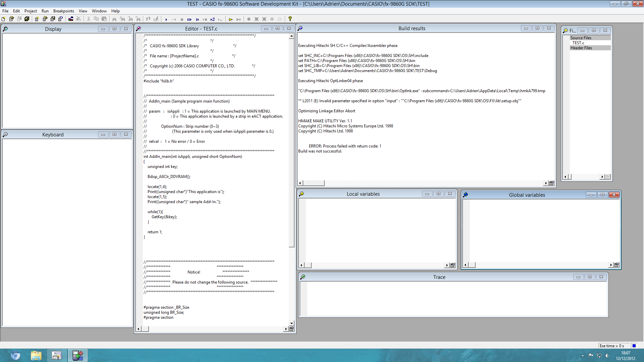Viewport: 644px width, 362px height.
Task: Click the magnifier icon in Editor title bar
Action: pos(139,28)
